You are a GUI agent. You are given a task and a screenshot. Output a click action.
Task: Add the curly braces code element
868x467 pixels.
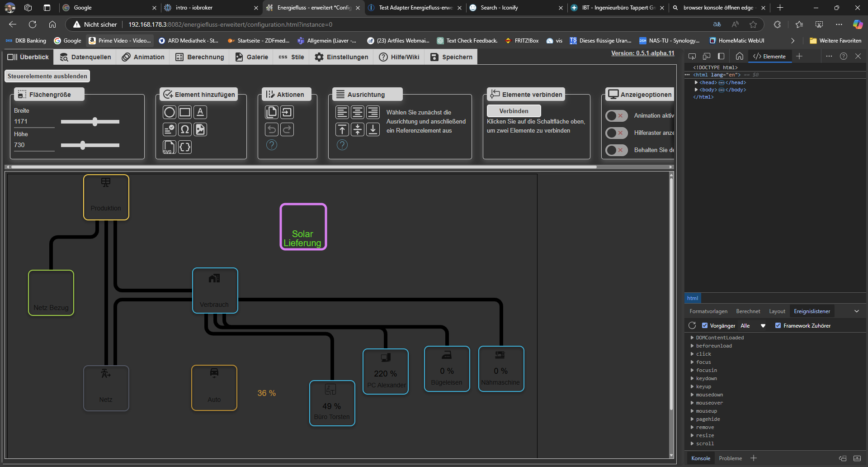(185, 147)
